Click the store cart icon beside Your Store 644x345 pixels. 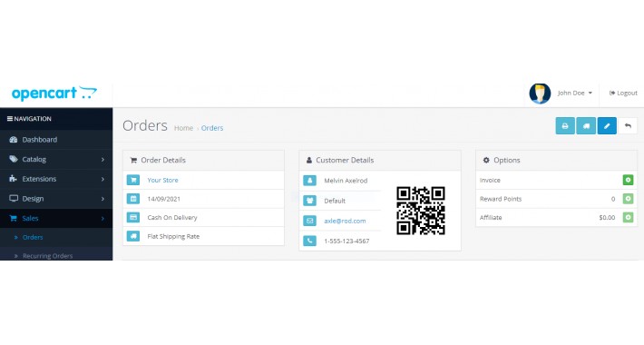(133, 180)
